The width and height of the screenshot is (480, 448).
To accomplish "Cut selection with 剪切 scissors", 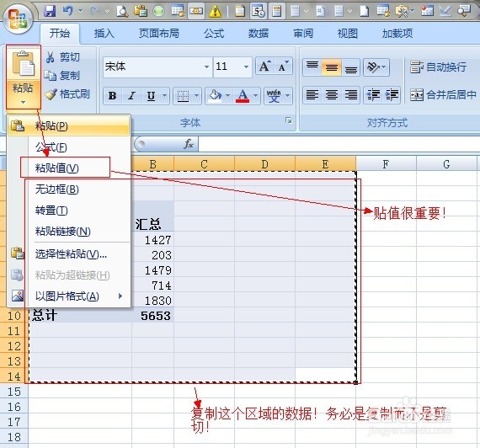I will pyautogui.click(x=63, y=57).
